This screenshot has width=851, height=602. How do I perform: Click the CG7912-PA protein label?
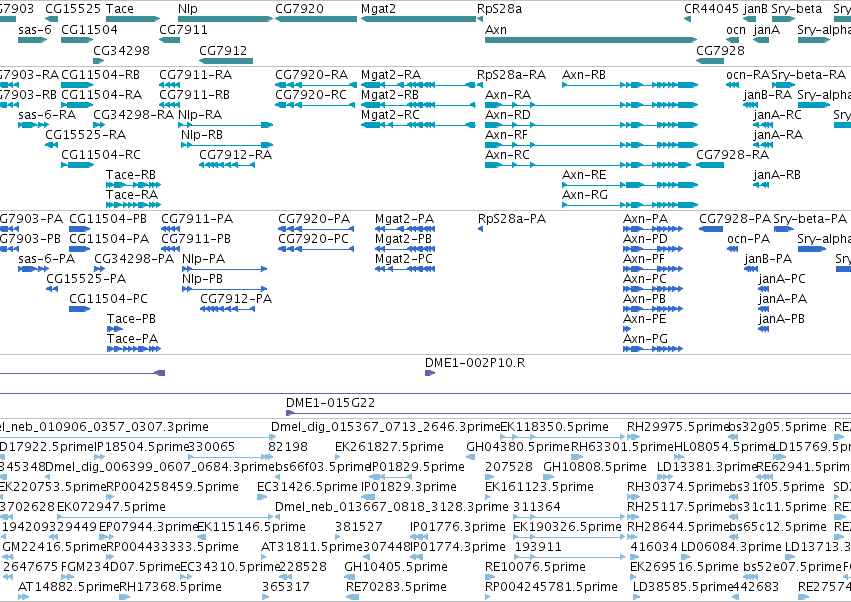coord(236,299)
